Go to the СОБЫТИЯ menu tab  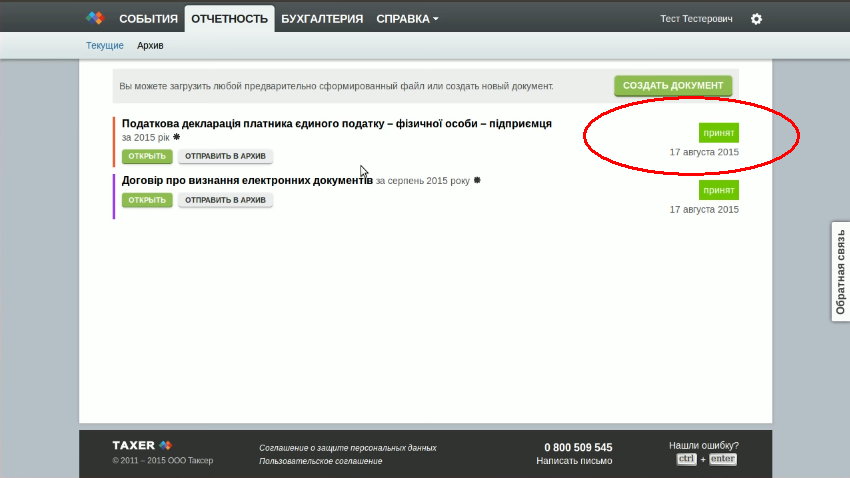tap(149, 19)
